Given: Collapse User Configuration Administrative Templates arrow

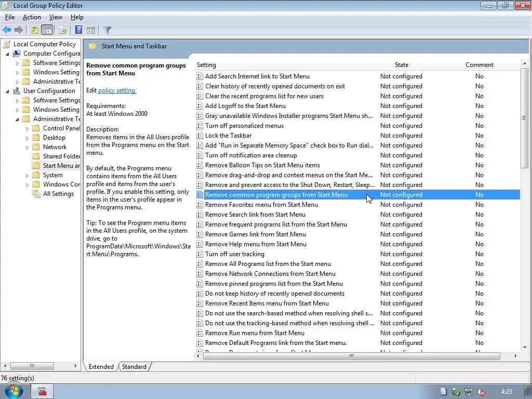Looking at the screenshot, I should (x=17, y=119).
